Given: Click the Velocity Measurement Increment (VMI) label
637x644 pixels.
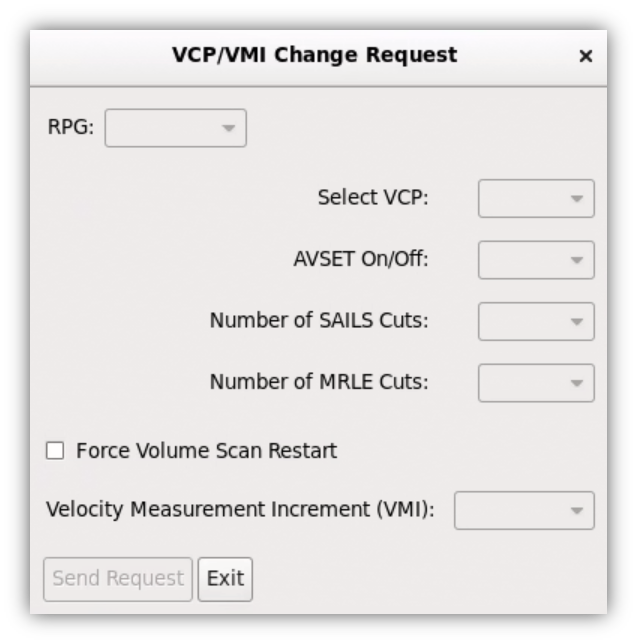Looking at the screenshot, I should click(x=240, y=509).
